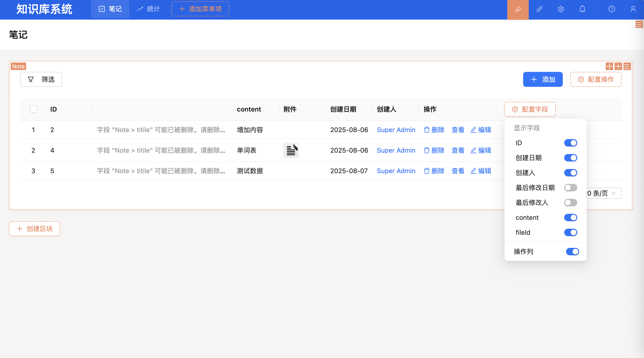Click the page settings menu icon below header
The width and height of the screenshot is (644, 358).
pyautogui.click(x=639, y=25)
